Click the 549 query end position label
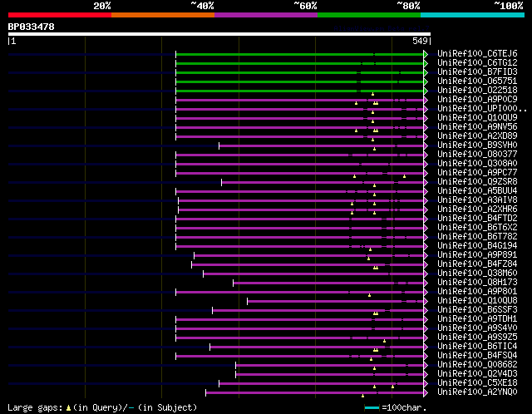 click(420, 41)
